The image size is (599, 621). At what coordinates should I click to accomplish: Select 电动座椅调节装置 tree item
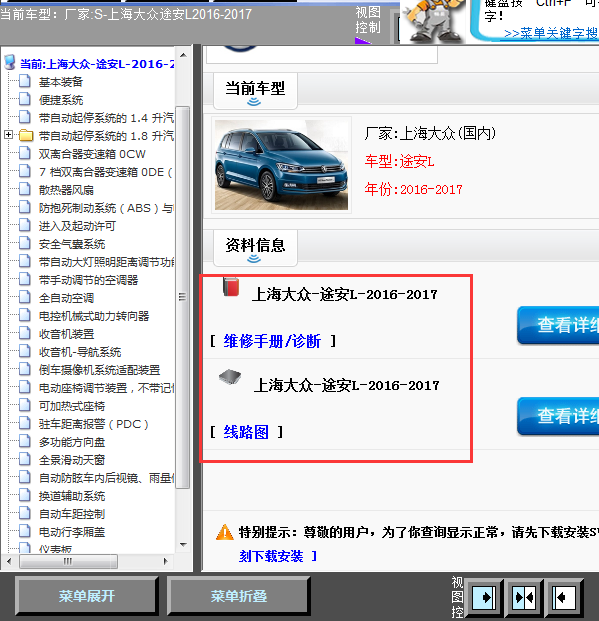pos(106,388)
